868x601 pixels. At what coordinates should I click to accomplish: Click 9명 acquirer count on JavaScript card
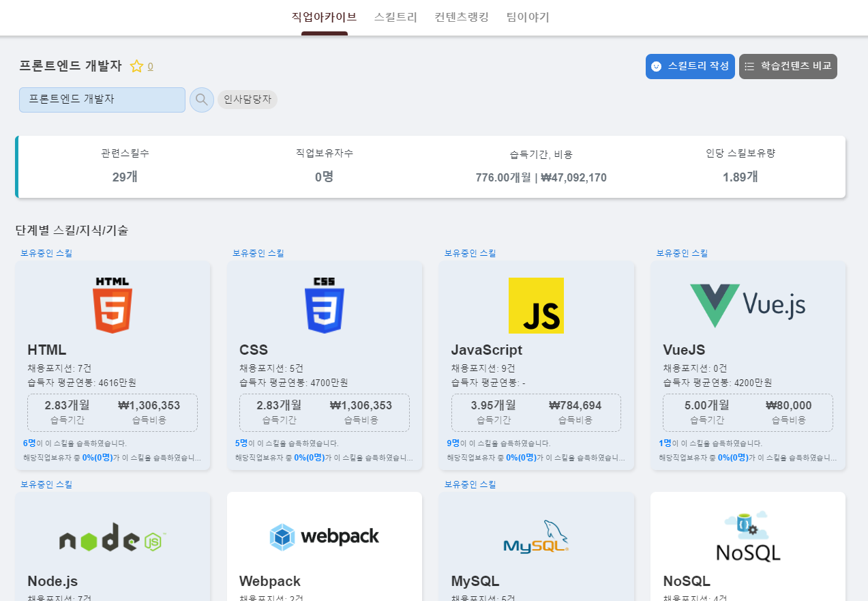click(x=453, y=443)
